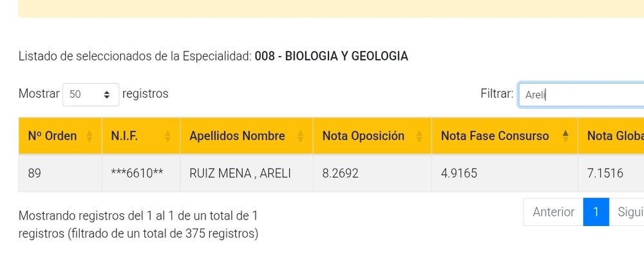This screenshot has width=644, height=255.
Task: Focus the Filtrar search field
Action: coord(581,95)
